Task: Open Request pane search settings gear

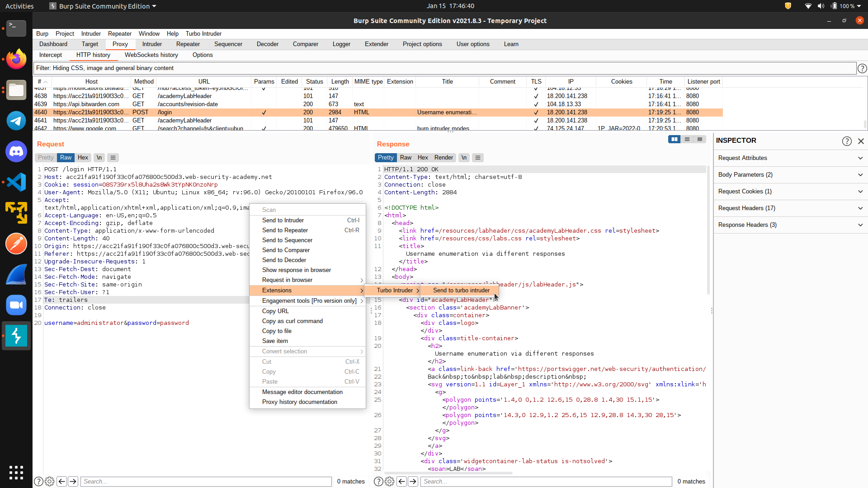Action: pyautogui.click(x=50, y=482)
